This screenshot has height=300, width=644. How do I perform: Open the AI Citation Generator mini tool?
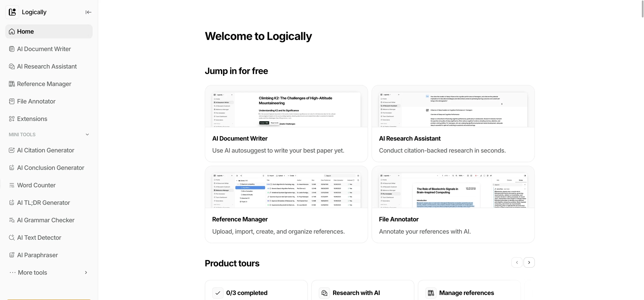[x=49, y=150]
